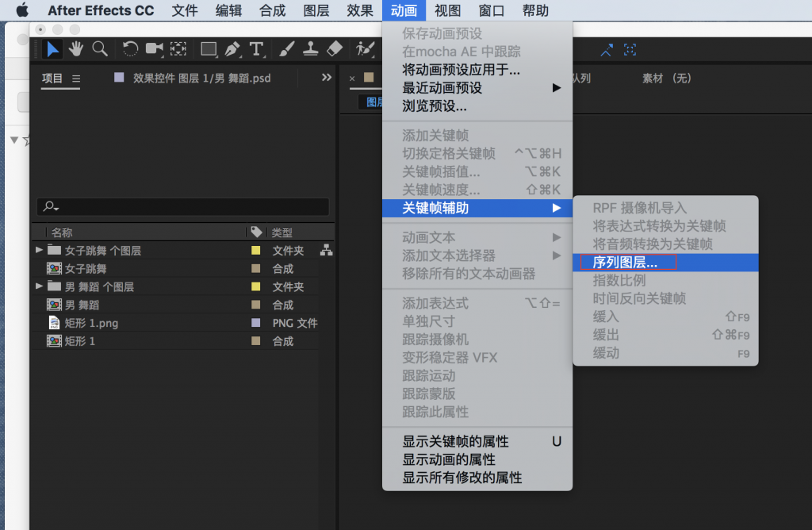Screen dimensions: 812x530
Task: Expand the 男 舞蹈 个图层 folder
Action: 39,286
